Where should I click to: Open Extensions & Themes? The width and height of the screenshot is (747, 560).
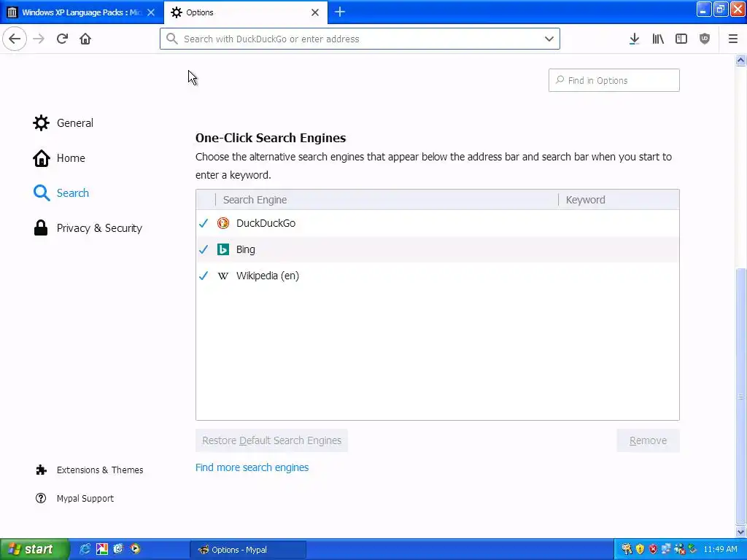coord(90,470)
